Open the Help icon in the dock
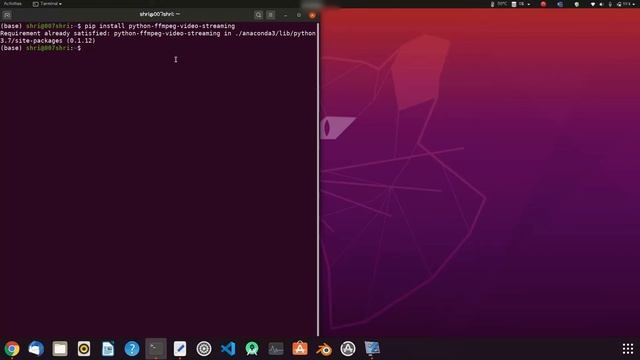The height and width of the screenshot is (360, 640). coord(132,349)
